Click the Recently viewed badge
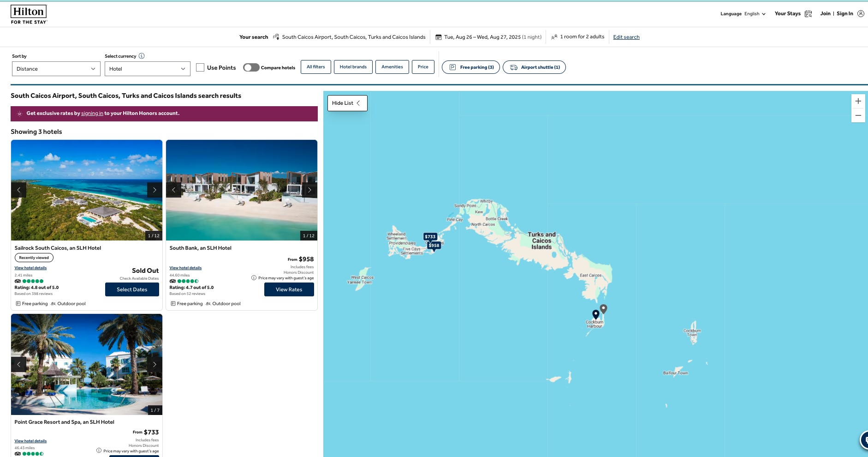This screenshot has height=457, width=868. tap(34, 258)
